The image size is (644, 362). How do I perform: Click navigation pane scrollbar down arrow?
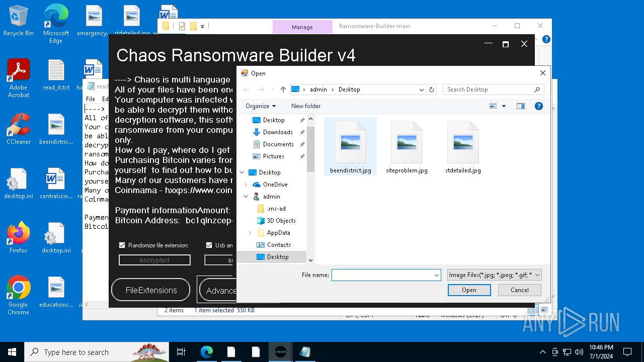pyautogui.click(x=310, y=260)
